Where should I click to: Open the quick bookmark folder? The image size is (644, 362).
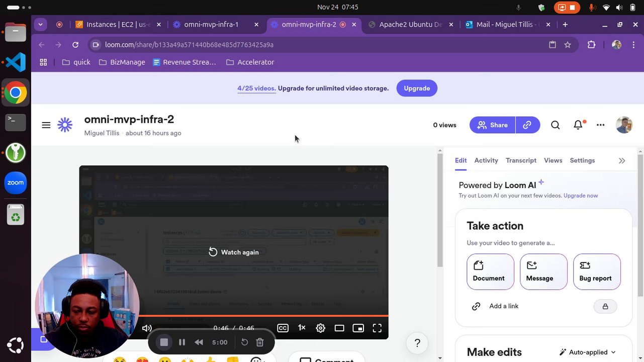point(76,62)
